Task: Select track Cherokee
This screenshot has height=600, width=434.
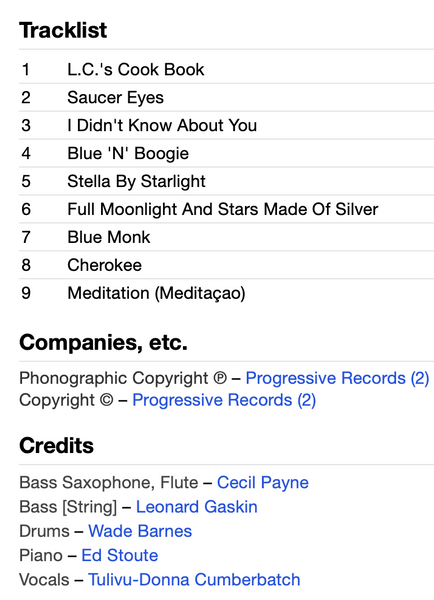Action: click(104, 265)
